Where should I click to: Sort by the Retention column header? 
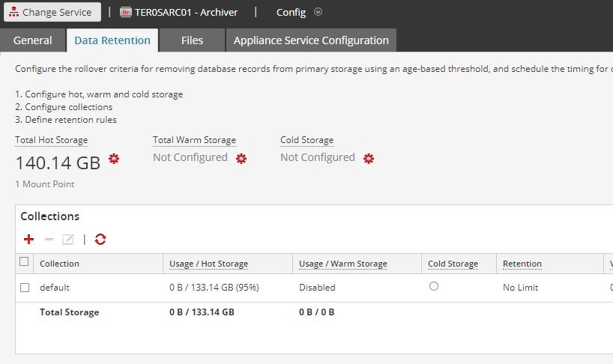coord(522,264)
